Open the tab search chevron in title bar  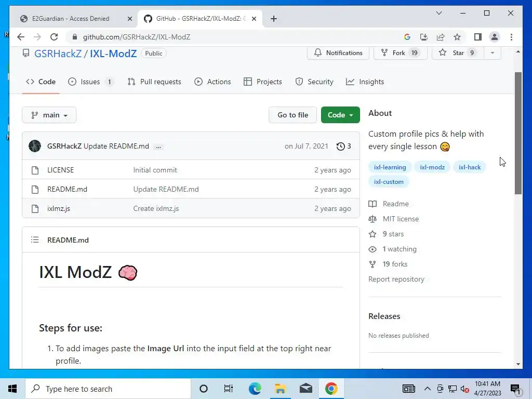pos(438,13)
